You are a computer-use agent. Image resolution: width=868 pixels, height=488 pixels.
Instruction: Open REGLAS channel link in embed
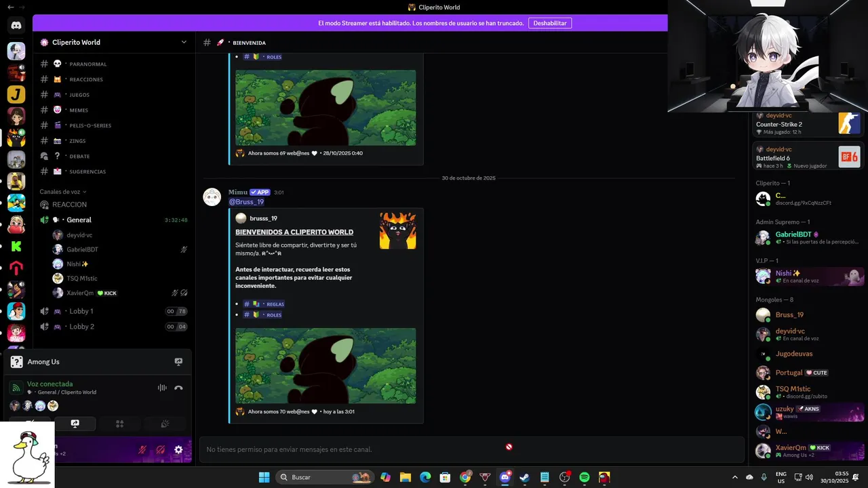(264, 304)
